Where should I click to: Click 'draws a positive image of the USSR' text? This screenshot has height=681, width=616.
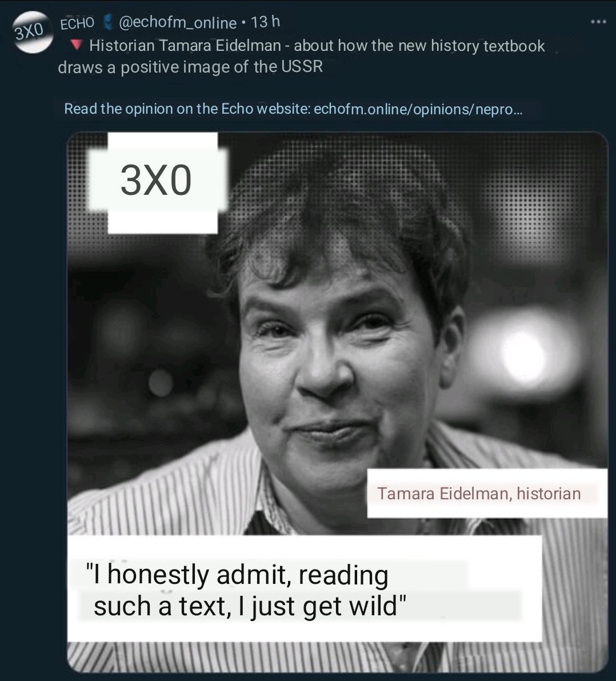click(190, 67)
